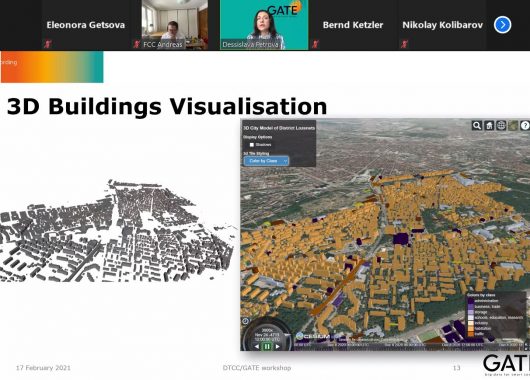This screenshot has width=530, height=380.
Task: Play the animation forward
Action: click(x=278, y=346)
